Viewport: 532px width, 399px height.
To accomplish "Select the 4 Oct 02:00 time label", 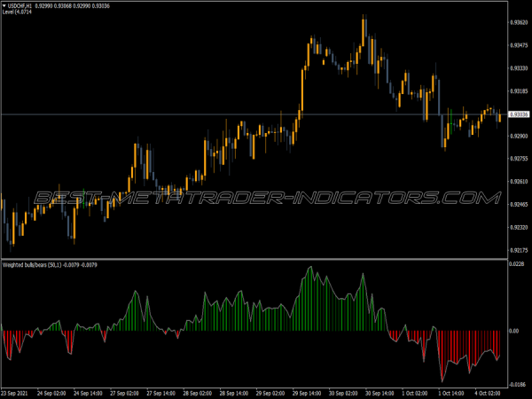I will point(488,393).
